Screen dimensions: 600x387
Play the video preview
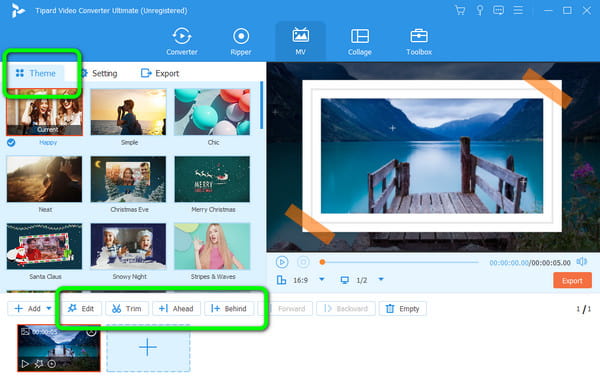282,262
